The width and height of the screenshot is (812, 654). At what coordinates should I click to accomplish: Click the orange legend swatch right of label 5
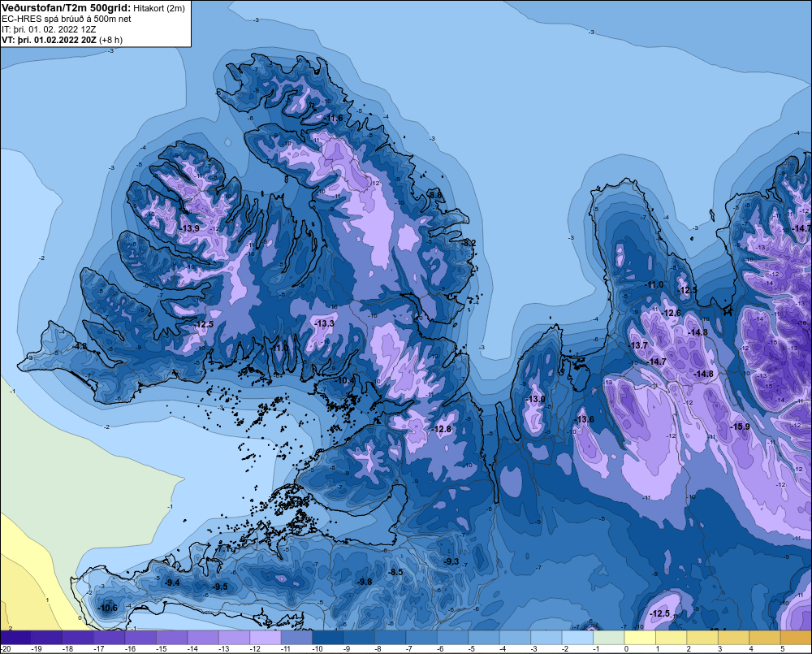click(x=797, y=638)
